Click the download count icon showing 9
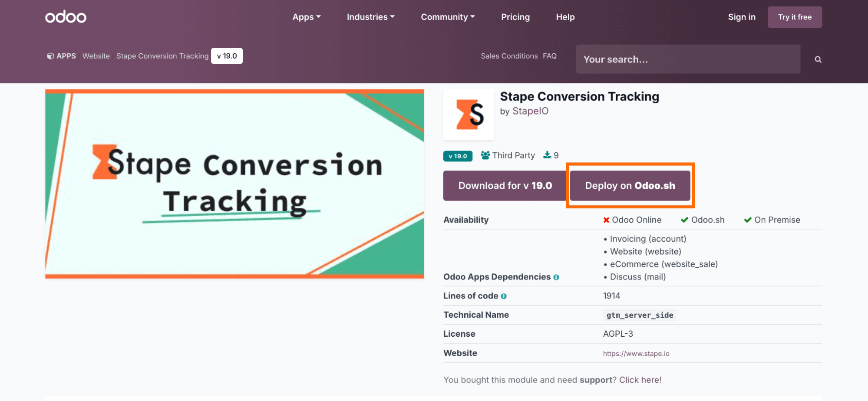This screenshot has height=401, width=868. 546,155
